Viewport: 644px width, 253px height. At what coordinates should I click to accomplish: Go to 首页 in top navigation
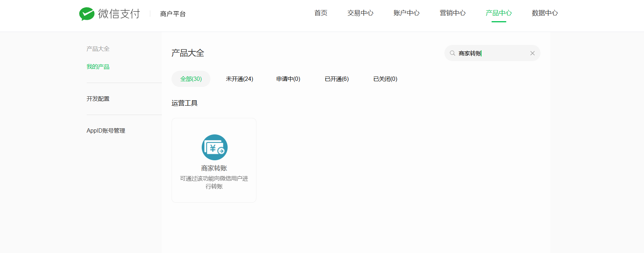[x=321, y=13]
